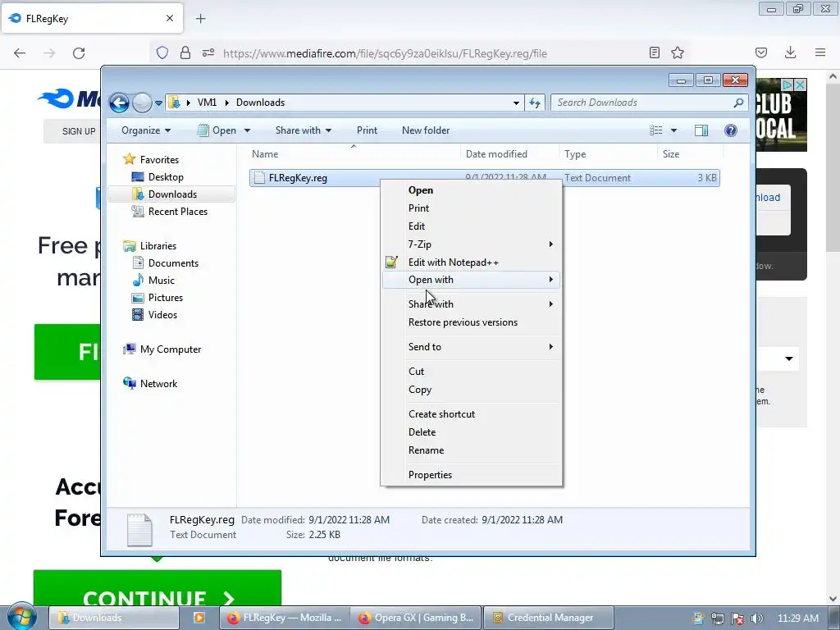Expand the view options dropdown arrow
Image resolution: width=840 pixels, height=630 pixels.
point(674,130)
